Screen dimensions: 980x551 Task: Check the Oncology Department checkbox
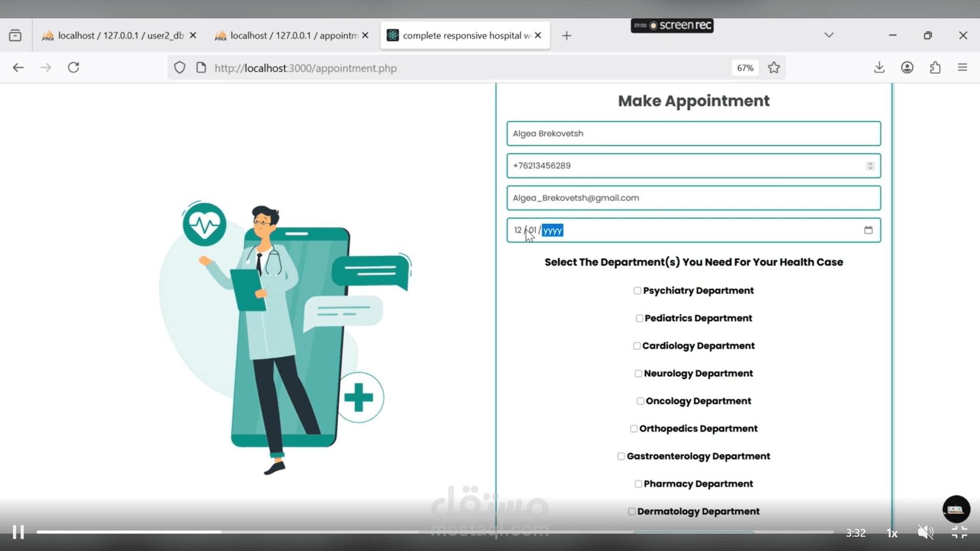(640, 401)
